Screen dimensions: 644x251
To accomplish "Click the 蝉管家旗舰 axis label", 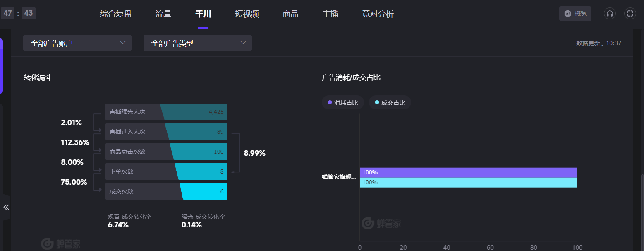I will tap(339, 177).
